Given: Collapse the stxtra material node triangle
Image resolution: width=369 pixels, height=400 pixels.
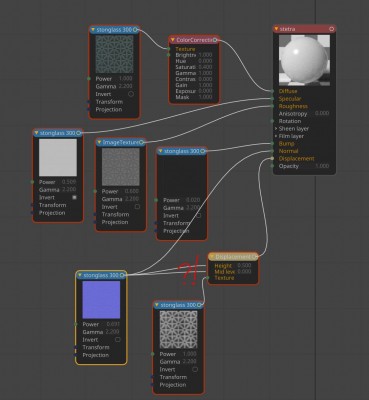Looking at the screenshot, I should coord(276,29).
